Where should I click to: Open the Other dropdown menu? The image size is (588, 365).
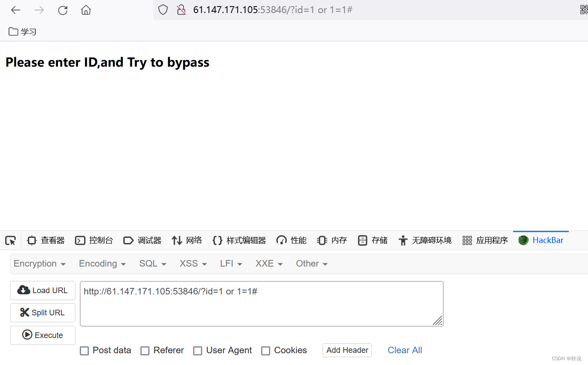click(312, 264)
